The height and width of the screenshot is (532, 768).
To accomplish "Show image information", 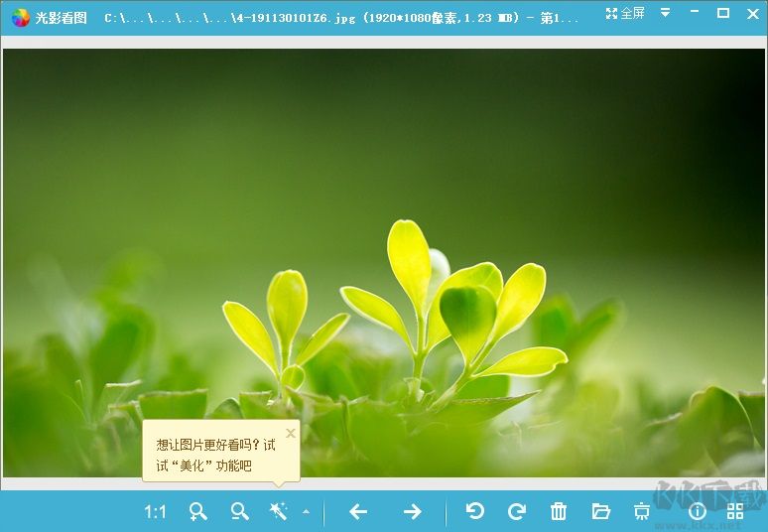I will (698, 512).
